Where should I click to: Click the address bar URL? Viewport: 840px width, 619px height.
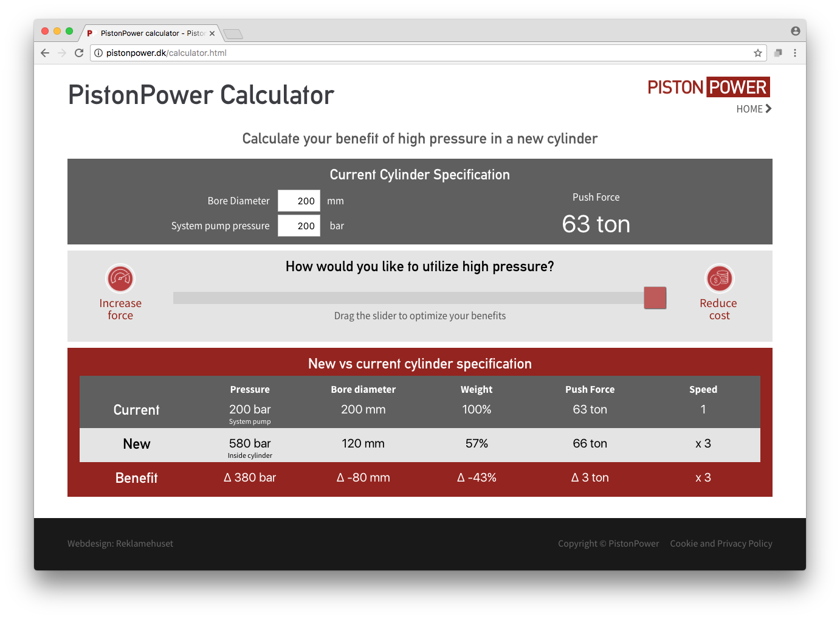pyautogui.click(x=167, y=53)
